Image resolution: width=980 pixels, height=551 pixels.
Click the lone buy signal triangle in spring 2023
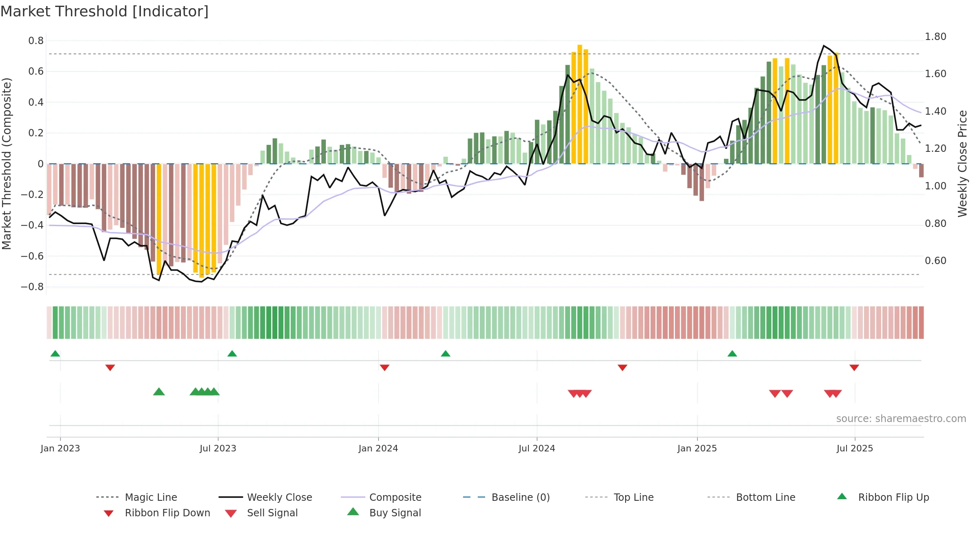tap(159, 391)
